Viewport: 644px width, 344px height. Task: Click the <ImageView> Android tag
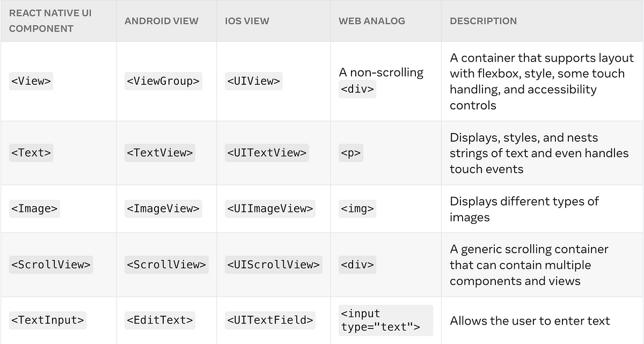point(163,208)
